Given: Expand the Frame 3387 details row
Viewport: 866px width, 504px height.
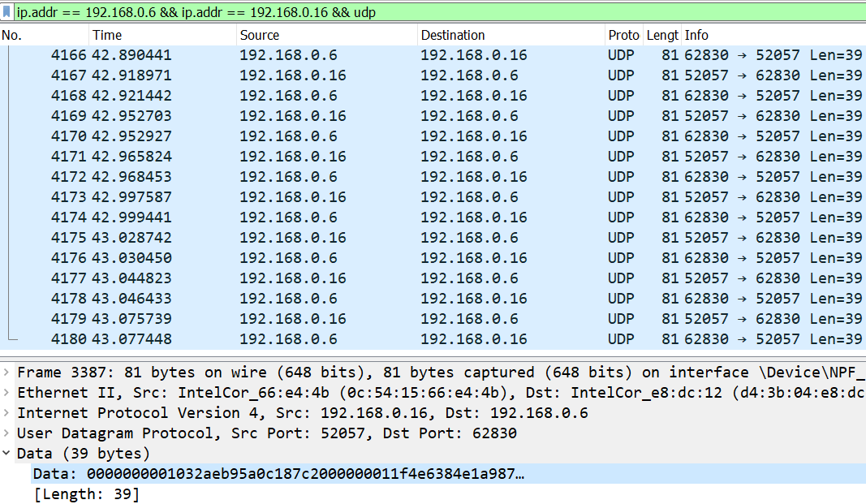Looking at the screenshot, I should pyautogui.click(x=6, y=373).
